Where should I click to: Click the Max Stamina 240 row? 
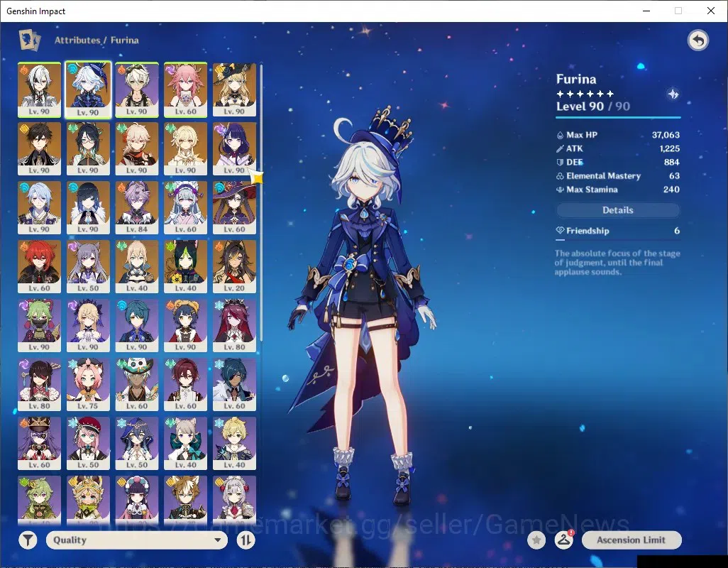tap(618, 190)
